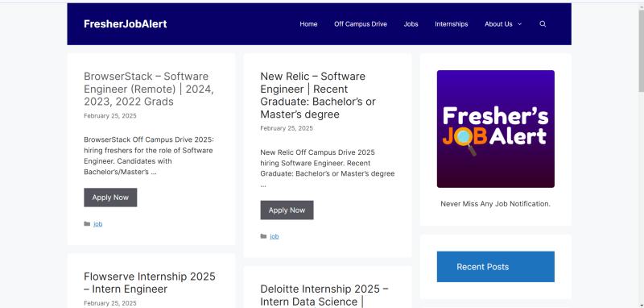Open the Flowserve Internship 2025 post title
Image resolution: width=644 pixels, height=308 pixels.
tap(150, 282)
